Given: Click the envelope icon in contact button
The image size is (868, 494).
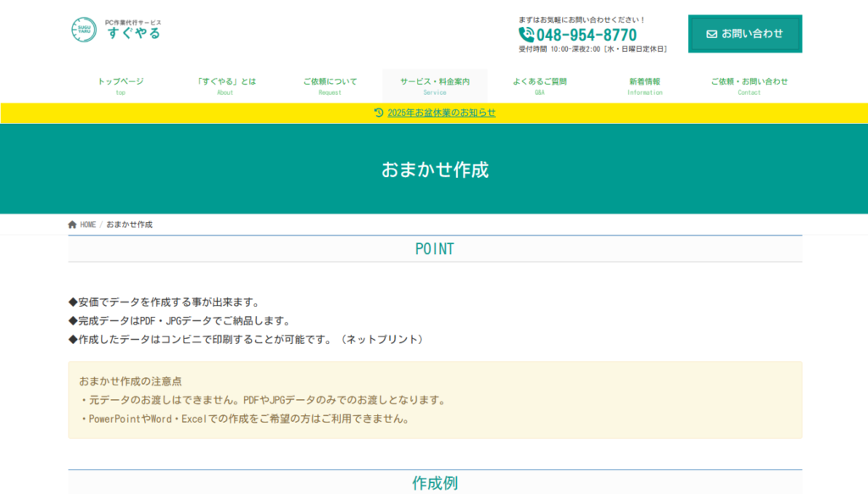Looking at the screenshot, I should tap(711, 34).
